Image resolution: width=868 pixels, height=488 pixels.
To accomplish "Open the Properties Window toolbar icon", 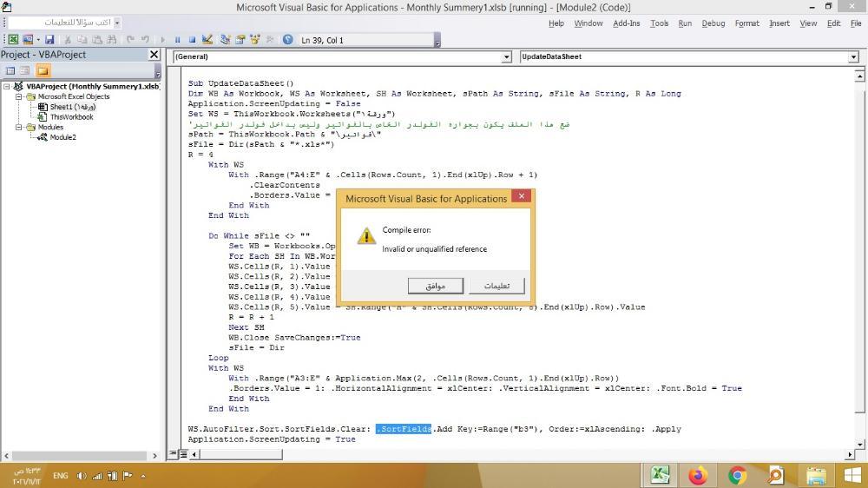I will click(240, 40).
